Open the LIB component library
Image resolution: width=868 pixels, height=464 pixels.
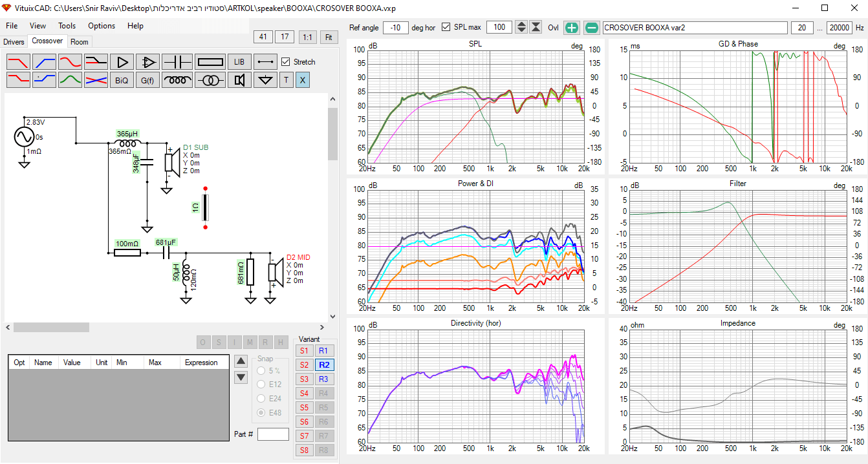click(239, 62)
